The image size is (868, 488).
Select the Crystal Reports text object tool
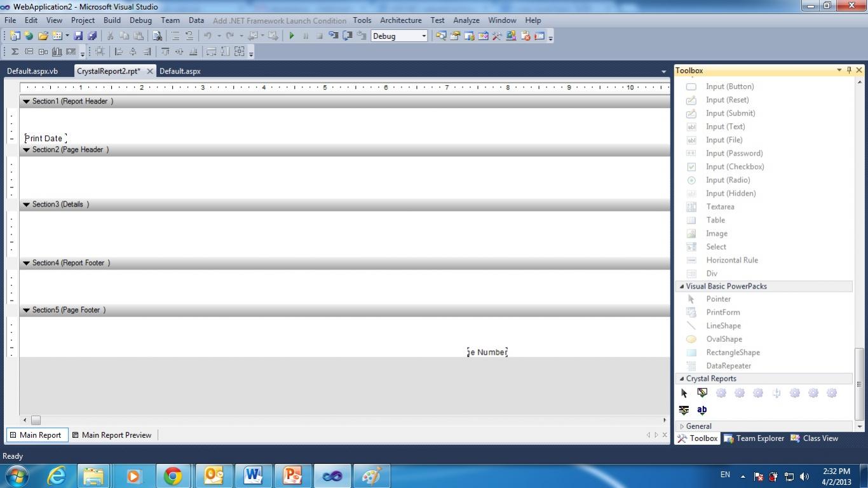tap(702, 410)
